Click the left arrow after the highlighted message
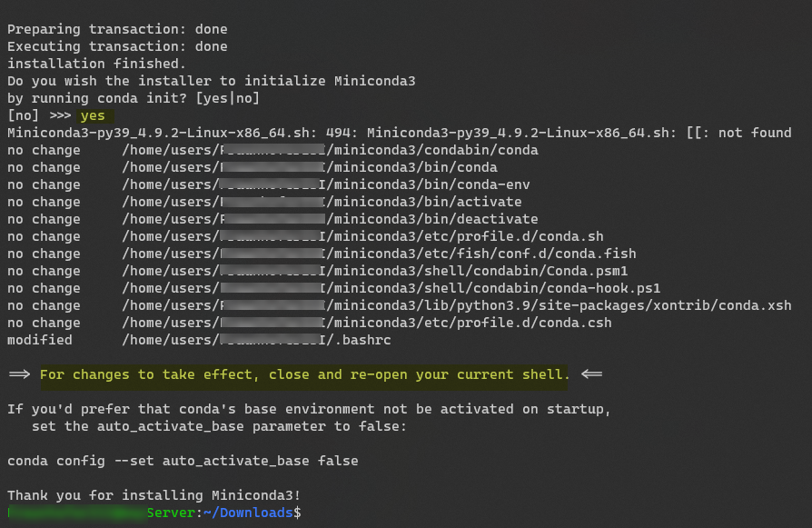This screenshot has width=812, height=528. pyautogui.click(x=591, y=374)
